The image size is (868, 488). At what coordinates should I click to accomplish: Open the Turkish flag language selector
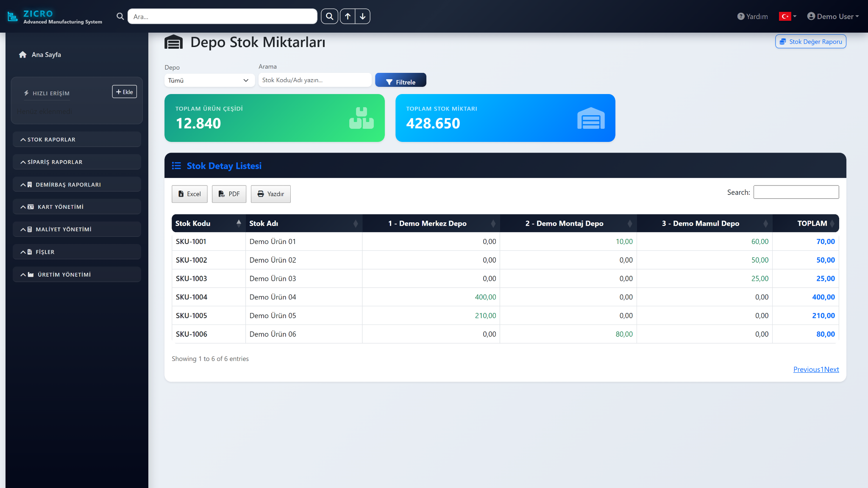[x=787, y=17]
